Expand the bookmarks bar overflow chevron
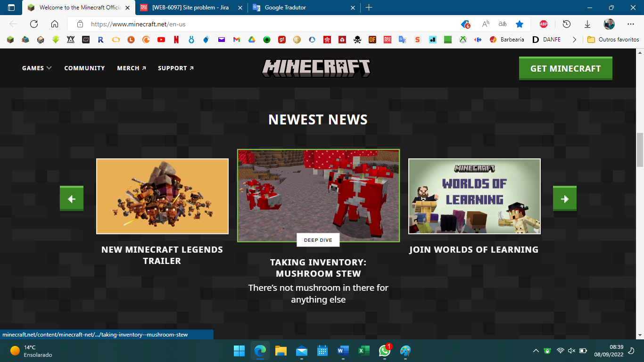This screenshot has height=362, width=644. click(x=574, y=40)
